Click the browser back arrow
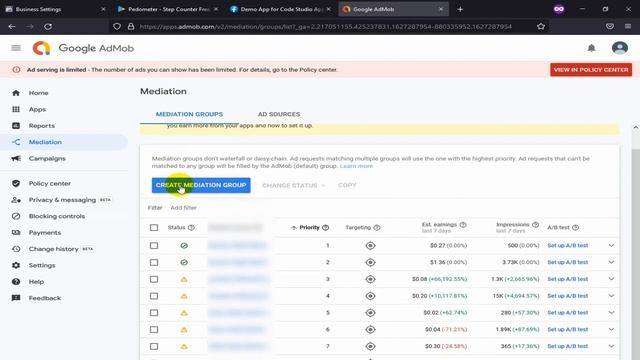640x360 pixels. (12, 27)
